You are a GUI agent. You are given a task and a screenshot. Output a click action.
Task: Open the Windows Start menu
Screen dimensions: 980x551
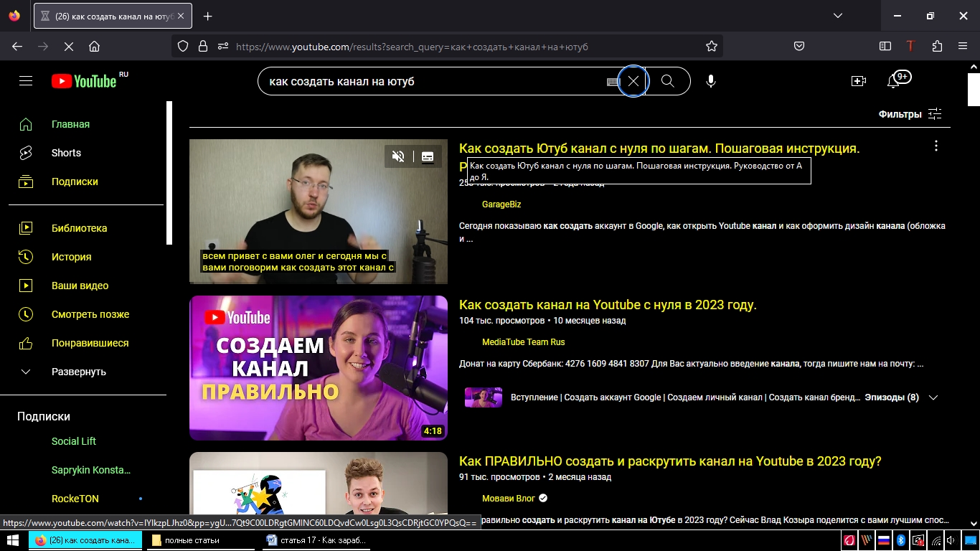pos(12,540)
